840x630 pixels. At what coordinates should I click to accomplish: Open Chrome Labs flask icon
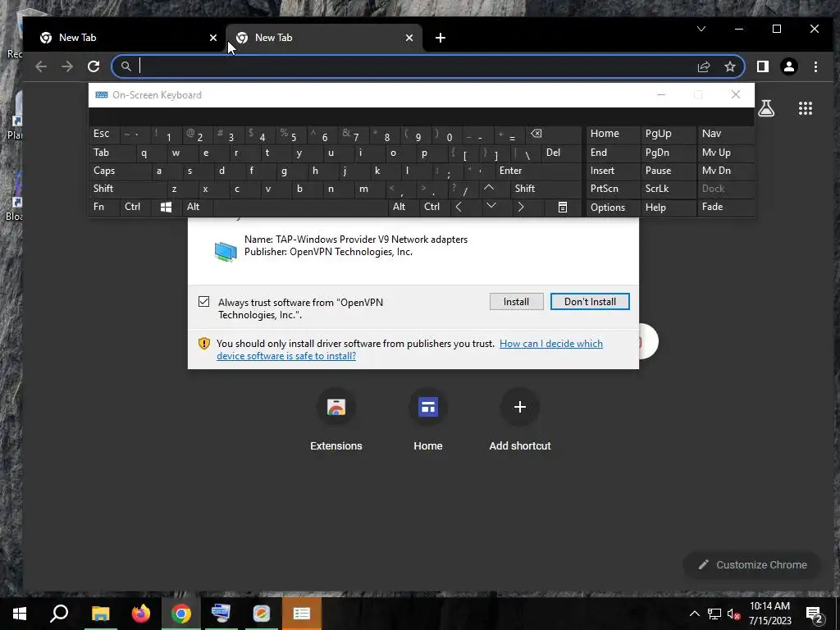tap(766, 109)
